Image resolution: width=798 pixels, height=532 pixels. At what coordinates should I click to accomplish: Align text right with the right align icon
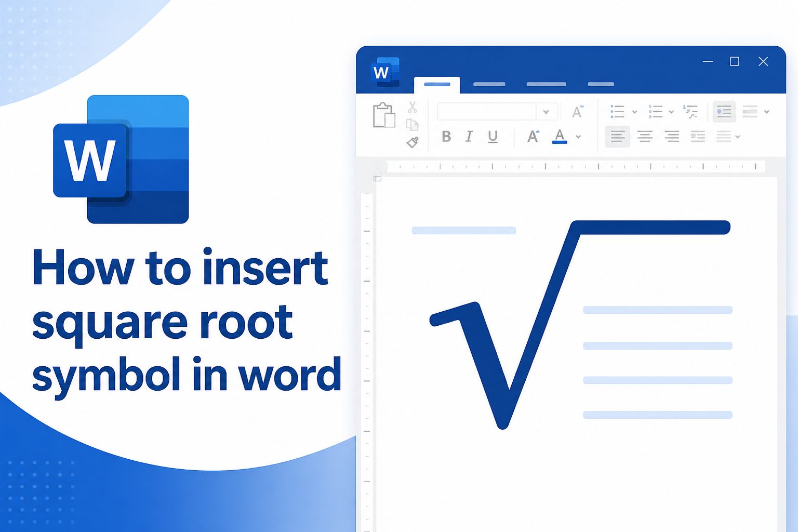(x=672, y=137)
